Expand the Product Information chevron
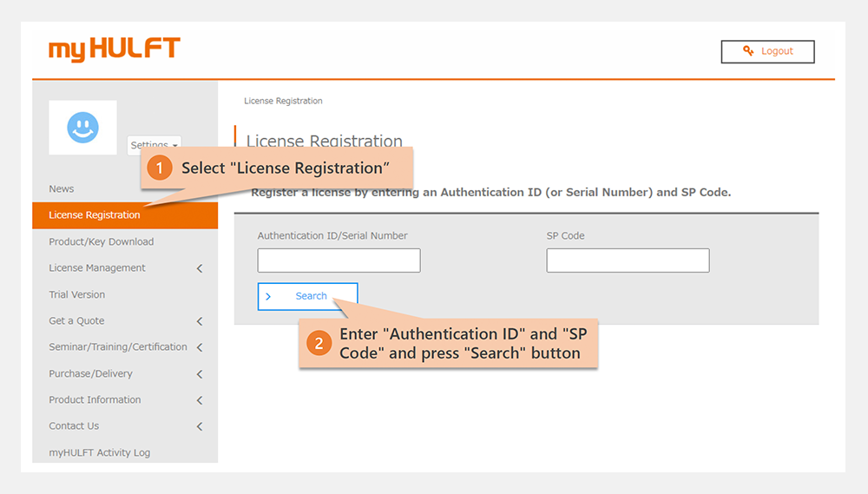 (200, 400)
